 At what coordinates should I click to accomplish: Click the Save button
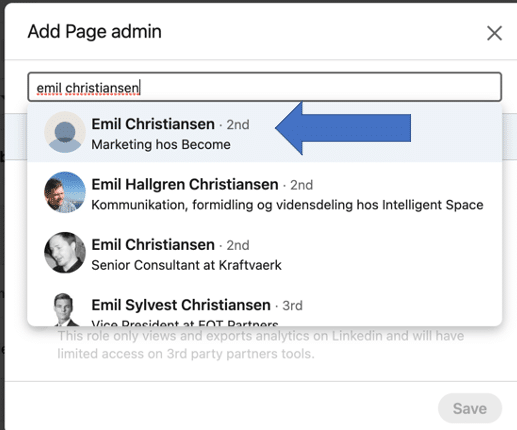[470, 408]
